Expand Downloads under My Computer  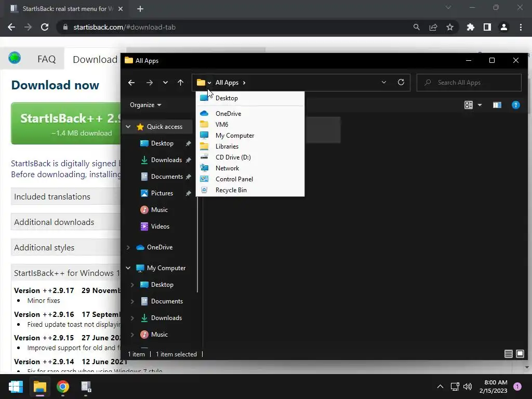(x=132, y=318)
